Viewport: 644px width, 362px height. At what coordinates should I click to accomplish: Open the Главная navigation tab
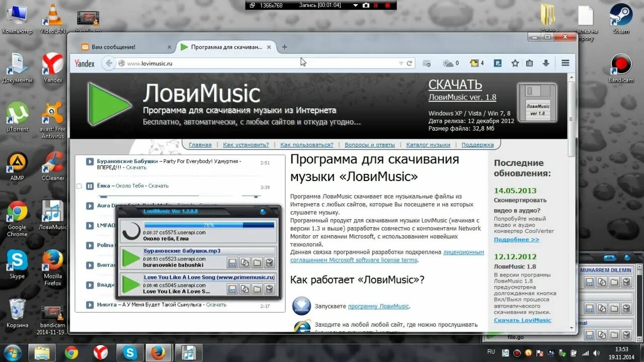[200, 145]
